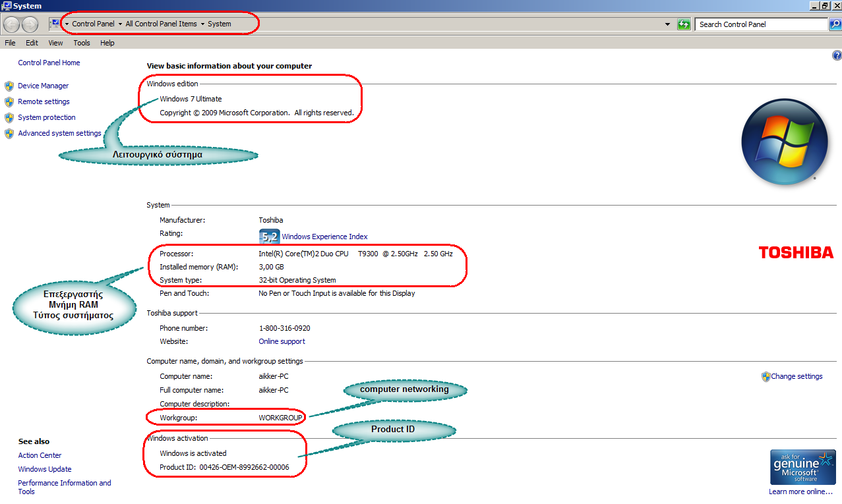
Task: Go back using the Back arrow button
Action: [13, 24]
